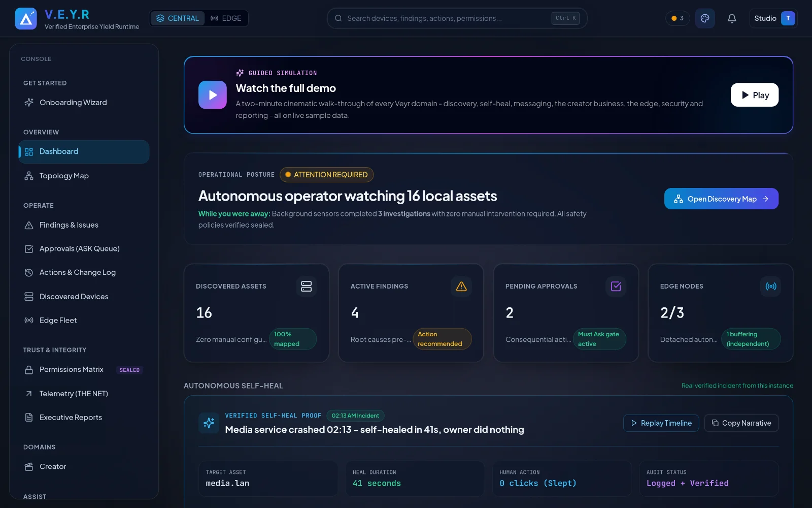Click the Edge Nodes broadcast icon
The image size is (812, 508).
coord(770,286)
